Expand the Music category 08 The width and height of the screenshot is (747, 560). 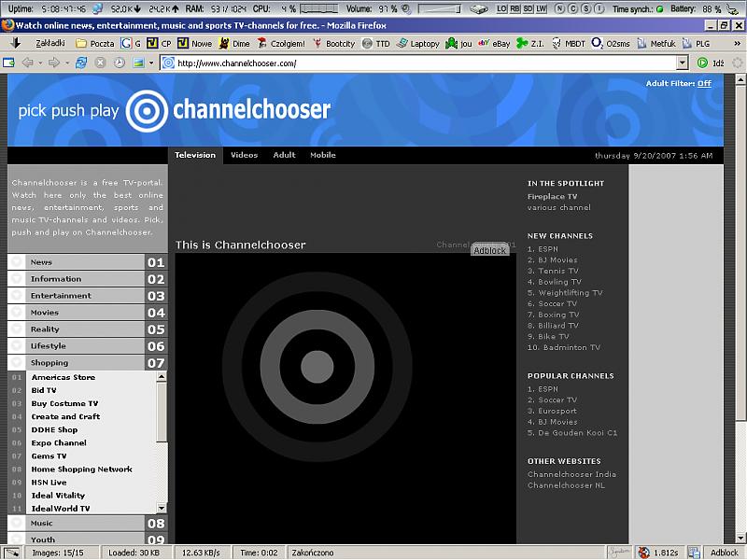coord(87,523)
